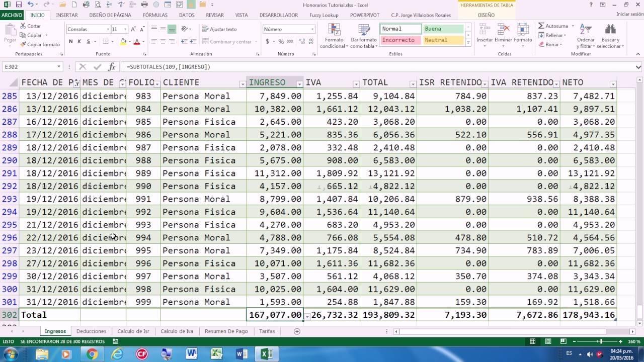The image size is (644, 362).
Task: Open the filter dropdown for the NETO column
Action: point(613,84)
